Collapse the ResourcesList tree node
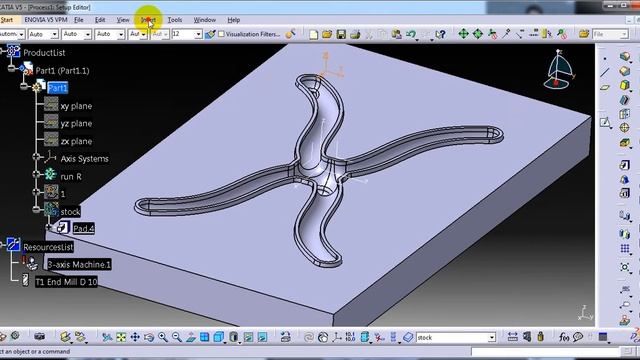The height and width of the screenshot is (360, 640). point(2,244)
